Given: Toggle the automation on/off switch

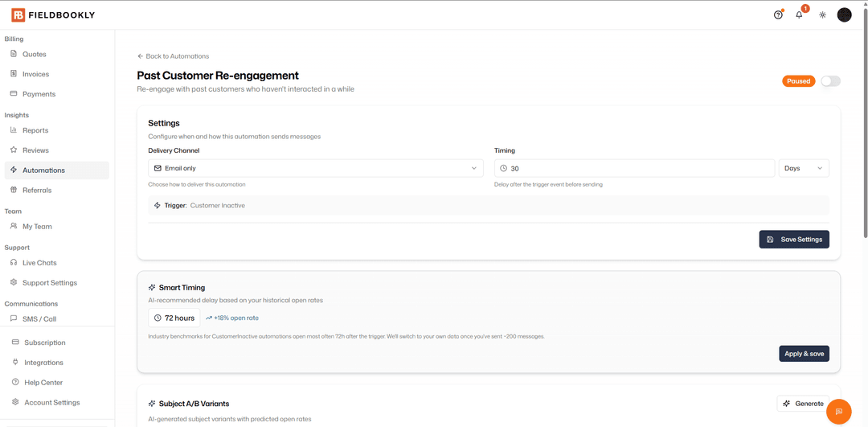Looking at the screenshot, I should (830, 81).
